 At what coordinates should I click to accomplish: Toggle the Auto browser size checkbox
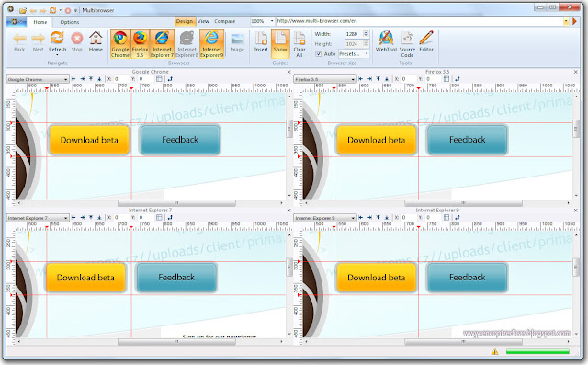319,53
